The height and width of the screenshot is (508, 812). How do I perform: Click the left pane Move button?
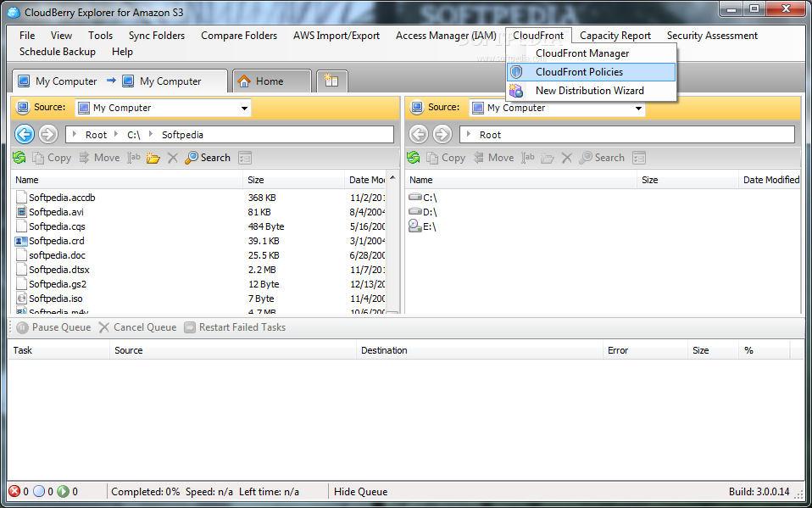[x=99, y=158]
